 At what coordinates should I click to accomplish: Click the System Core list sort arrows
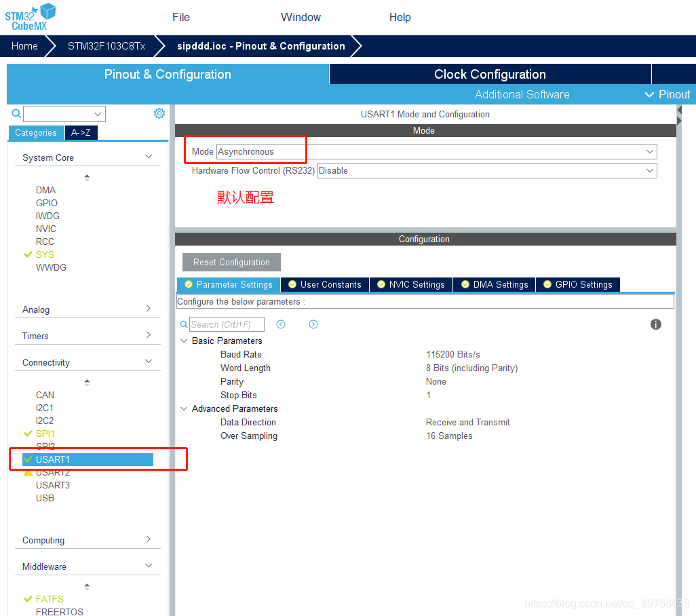pos(87,178)
